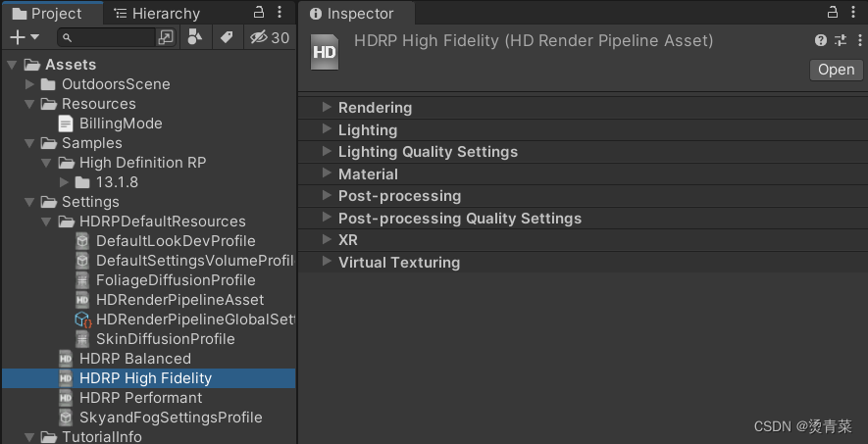Select the DefaultSettingsVolumeProfile icon

click(x=82, y=261)
